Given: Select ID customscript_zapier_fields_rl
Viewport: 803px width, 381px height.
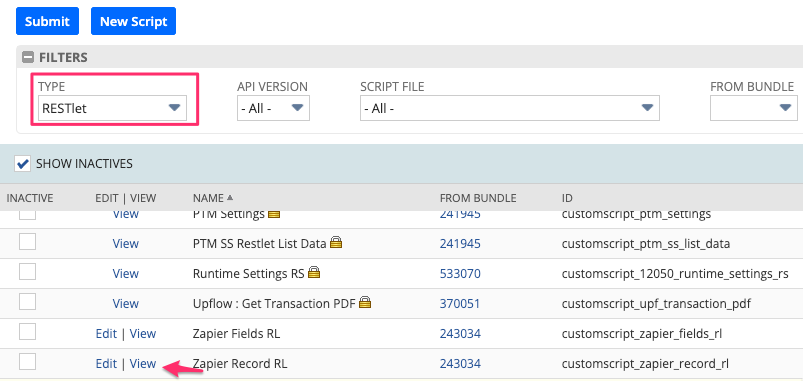Looking at the screenshot, I should click(x=642, y=334).
